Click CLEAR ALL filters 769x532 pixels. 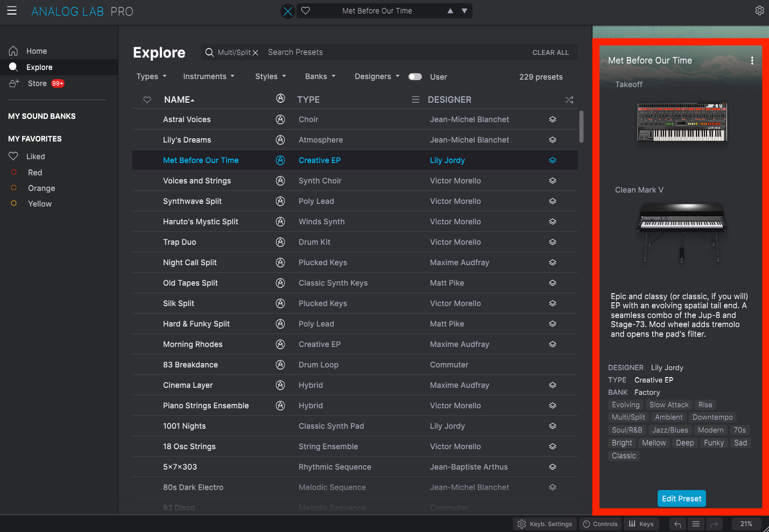pyautogui.click(x=551, y=52)
